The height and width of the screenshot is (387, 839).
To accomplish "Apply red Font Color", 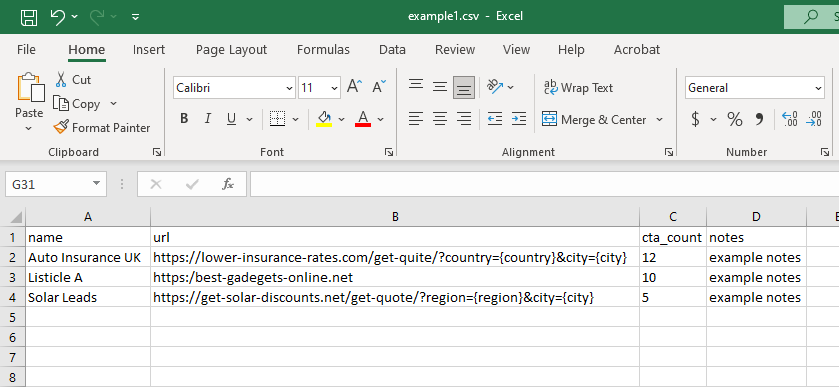I will [363, 119].
